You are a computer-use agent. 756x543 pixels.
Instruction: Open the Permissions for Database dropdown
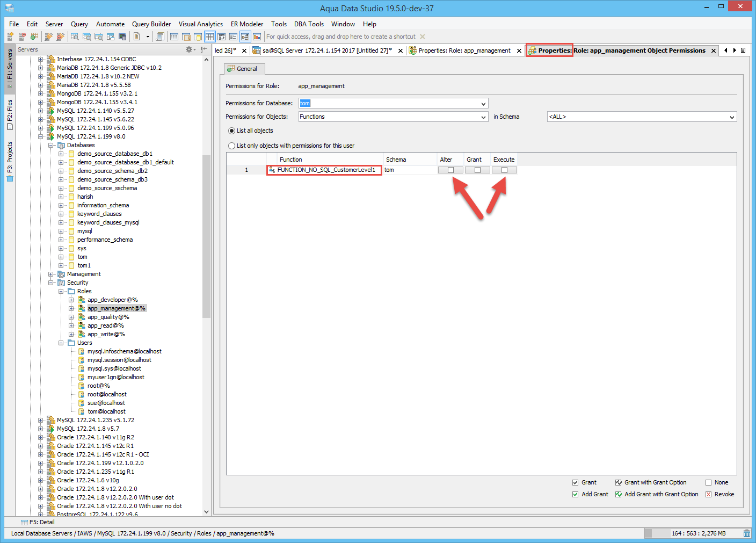(483, 104)
